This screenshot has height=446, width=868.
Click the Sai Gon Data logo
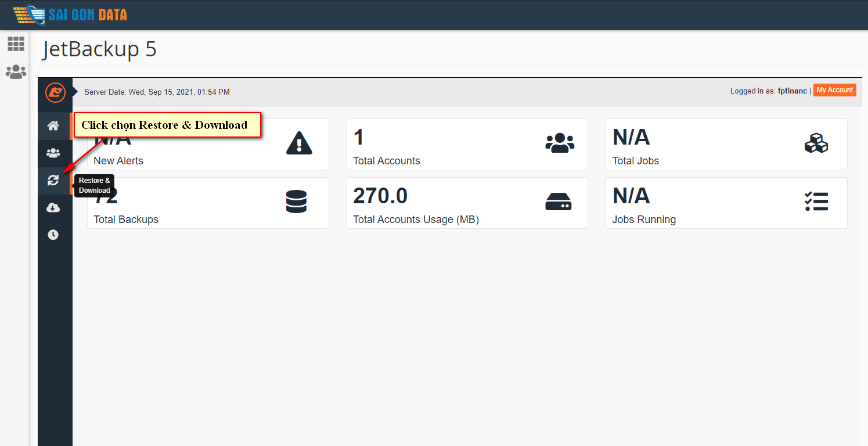[70, 14]
